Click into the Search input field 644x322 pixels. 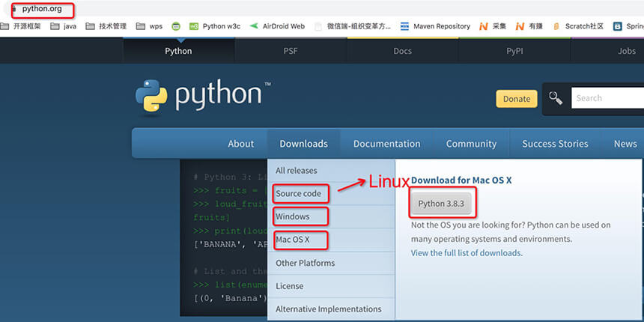pyautogui.click(x=607, y=98)
